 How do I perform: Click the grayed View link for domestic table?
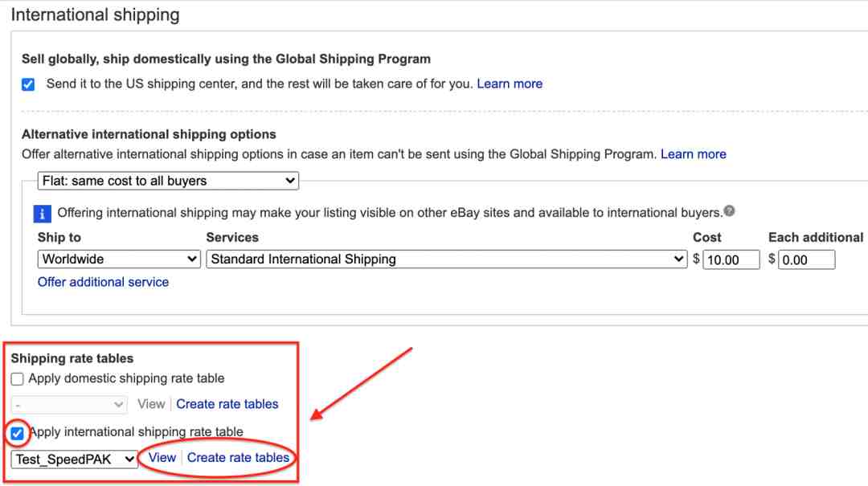click(151, 404)
